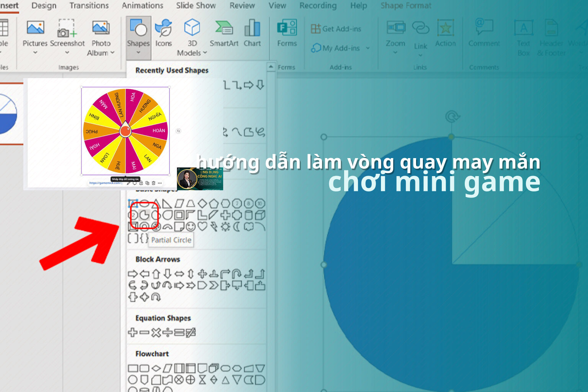This screenshot has width=588, height=392.
Task: Pick the Cube shape
Action: [x=260, y=215]
